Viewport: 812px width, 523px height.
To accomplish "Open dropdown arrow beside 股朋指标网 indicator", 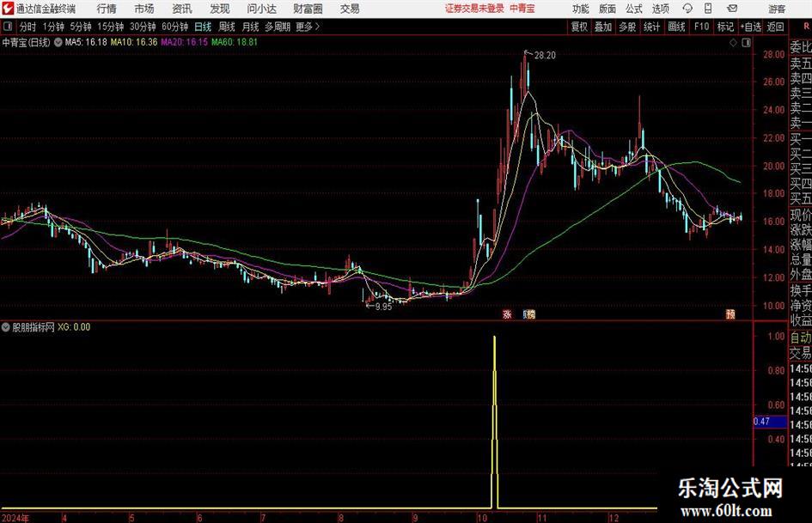I will click(6, 327).
